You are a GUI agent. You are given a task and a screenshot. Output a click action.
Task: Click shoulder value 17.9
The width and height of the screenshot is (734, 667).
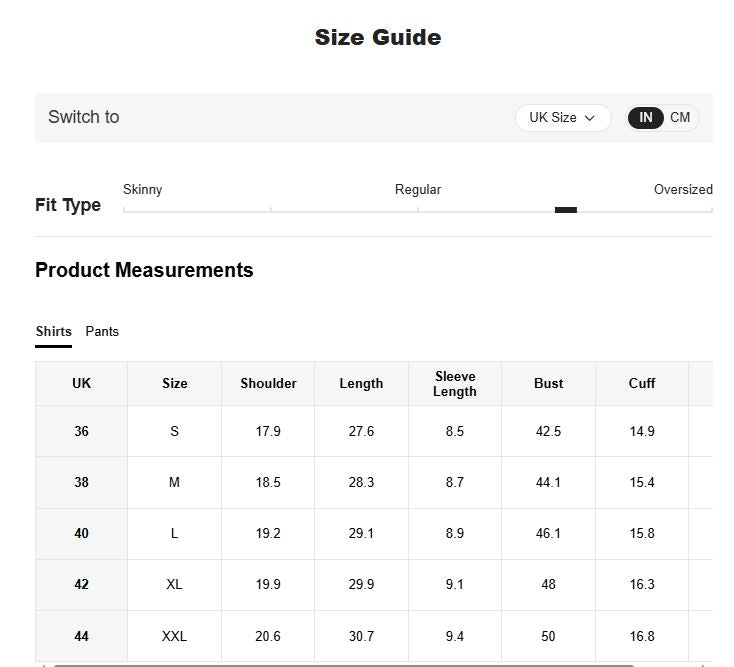(x=268, y=431)
